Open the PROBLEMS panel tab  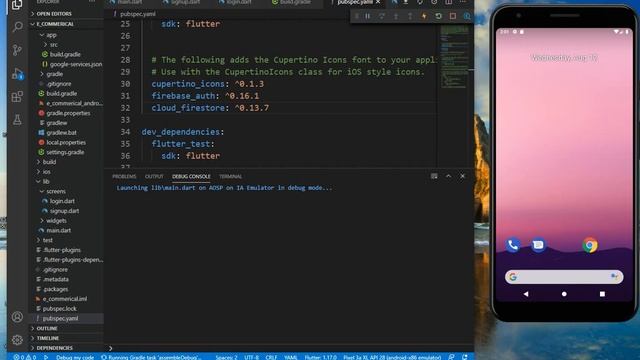[x=124, y=176]
